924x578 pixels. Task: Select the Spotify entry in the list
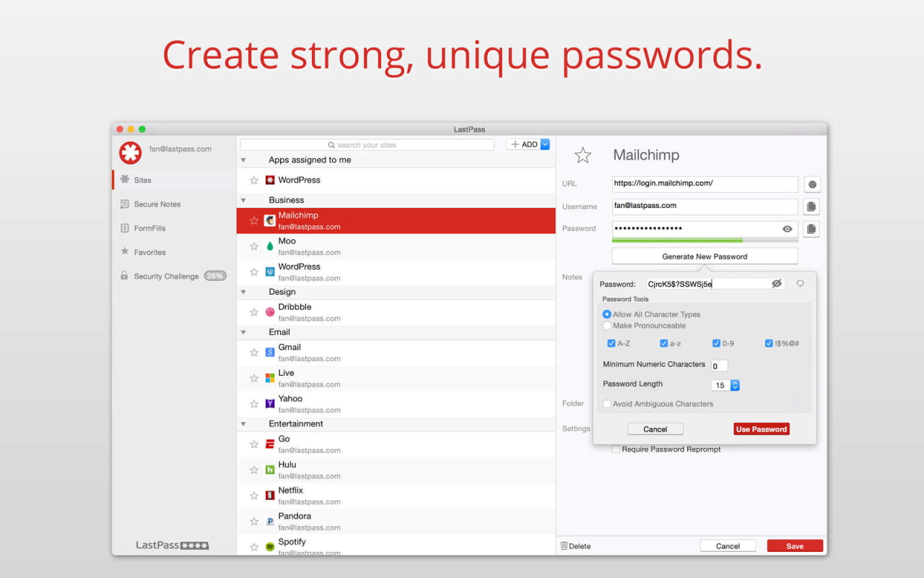coord(396,545)
